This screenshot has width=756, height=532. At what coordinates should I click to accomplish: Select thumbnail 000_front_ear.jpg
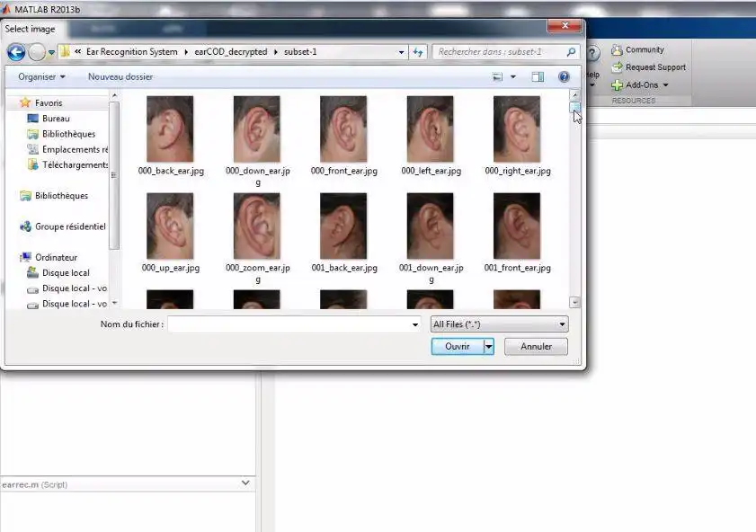[343, 129]
